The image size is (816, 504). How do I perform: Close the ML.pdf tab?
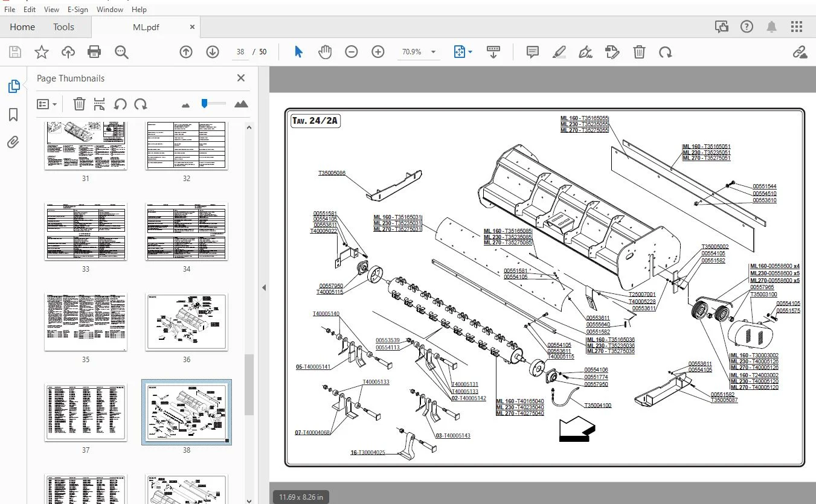click(192, 27)
